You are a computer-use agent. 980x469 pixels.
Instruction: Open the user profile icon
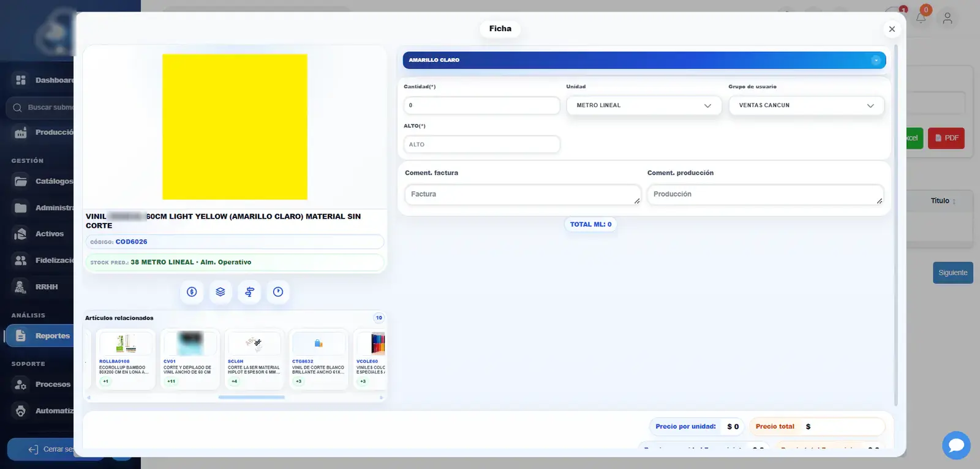coord(948,18)
